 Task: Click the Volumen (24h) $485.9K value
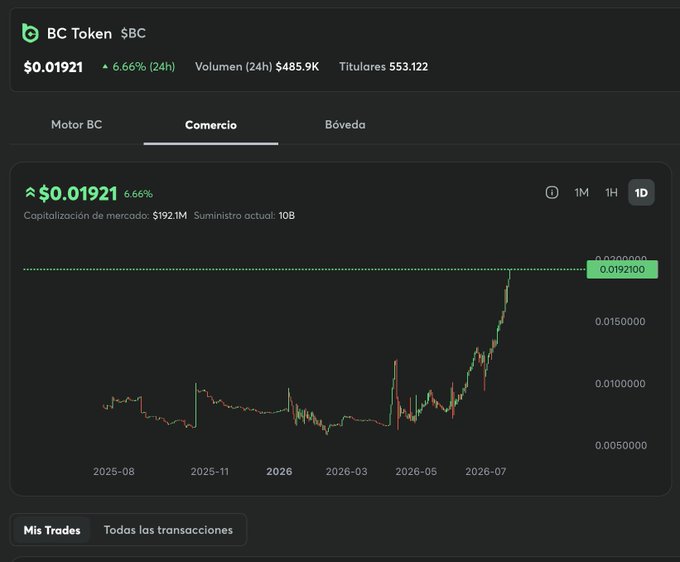click(257, 67)
